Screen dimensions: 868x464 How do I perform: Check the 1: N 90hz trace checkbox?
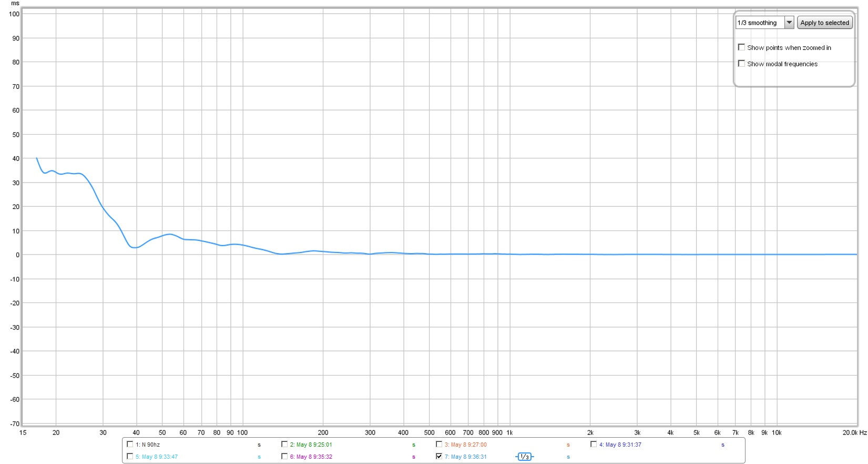(130, 445)
